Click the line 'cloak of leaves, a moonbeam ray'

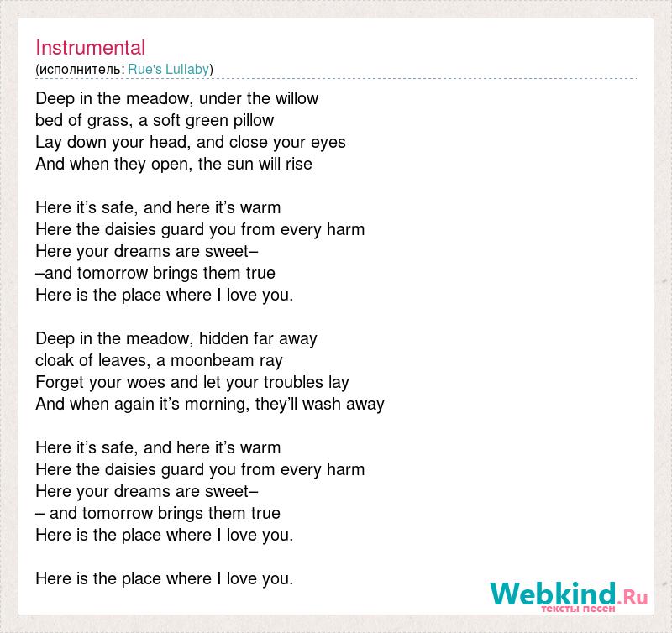coord(159,361)
